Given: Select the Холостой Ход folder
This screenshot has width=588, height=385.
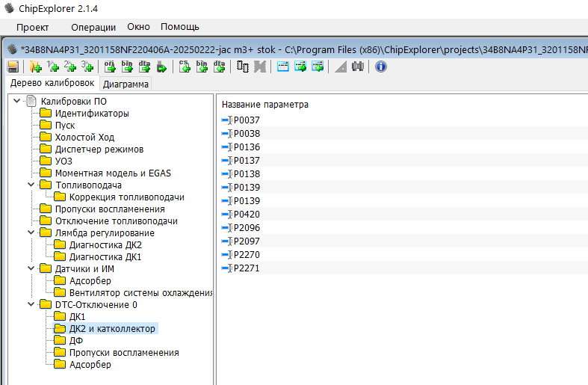Looking at the screenshot, I should [x=84, y=138].
